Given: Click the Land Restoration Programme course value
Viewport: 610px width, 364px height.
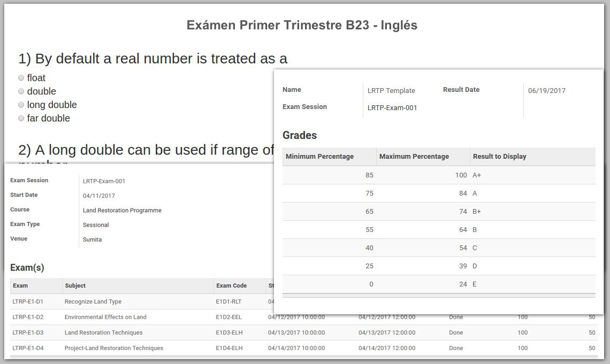Looking at the screenshot, I should [x=122, y=211].
